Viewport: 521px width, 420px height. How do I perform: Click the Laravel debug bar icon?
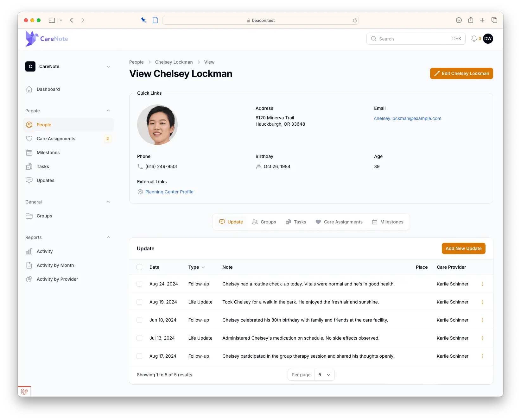pos(24,392)
